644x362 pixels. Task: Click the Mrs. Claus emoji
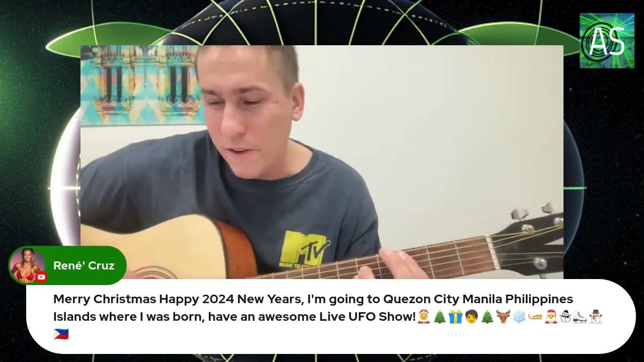(x=424, y=317)
